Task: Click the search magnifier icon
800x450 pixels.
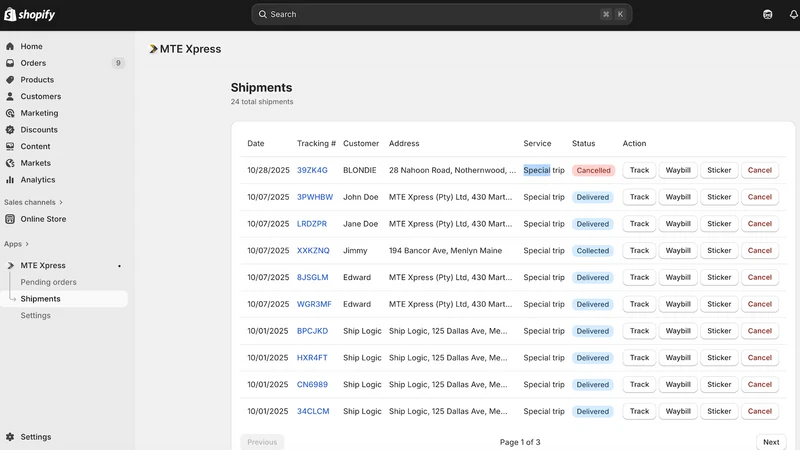Action: point(263,14)
